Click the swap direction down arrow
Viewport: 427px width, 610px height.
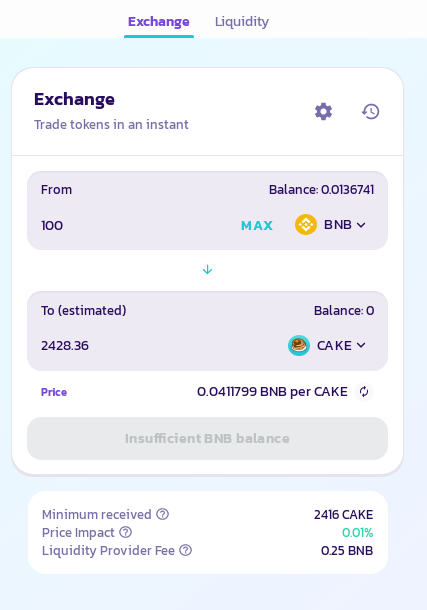(x=207, y=270)
